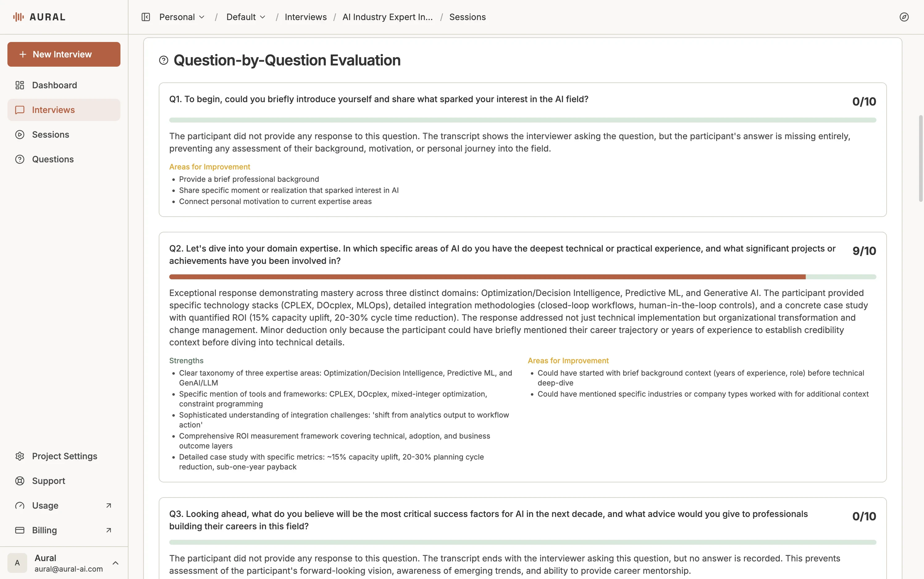Open Usage external link arrow
The image size is (924, 579).
click(x=108, y=506)
